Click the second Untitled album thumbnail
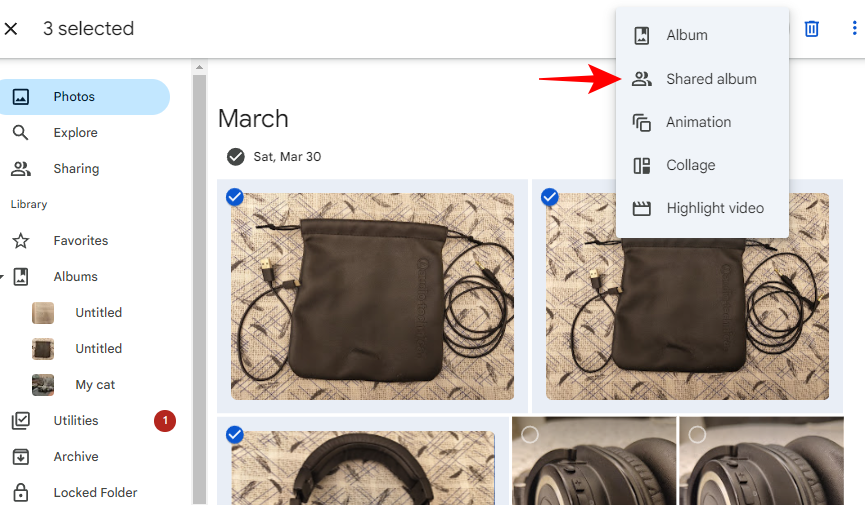This screenshot has height=505, width=865. (x=43, y=349)
